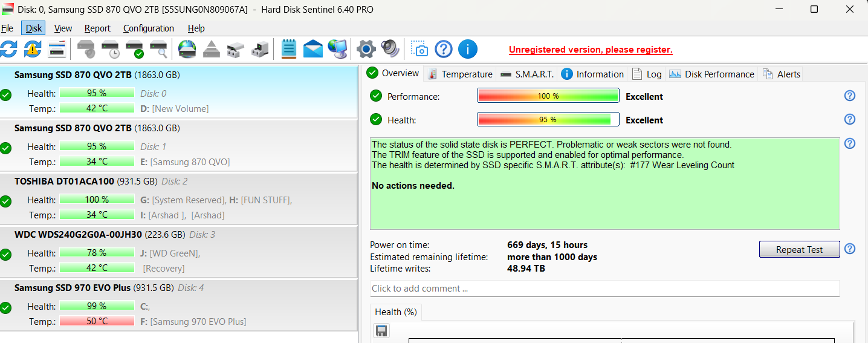Screen dimensions: 868x343
Task: Click green status check of TOSHIBA disk
Action: (6, 201)
